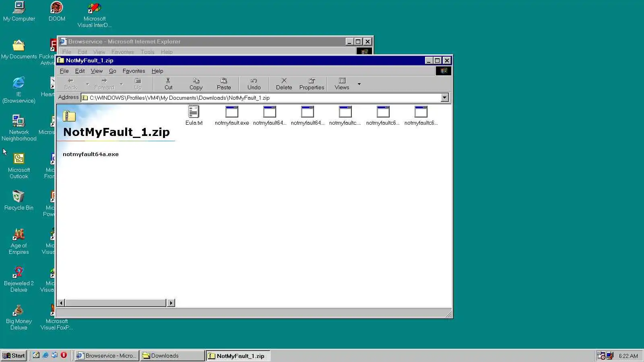
Task: Click into the Address path field
Action: (x=261, y=98)
